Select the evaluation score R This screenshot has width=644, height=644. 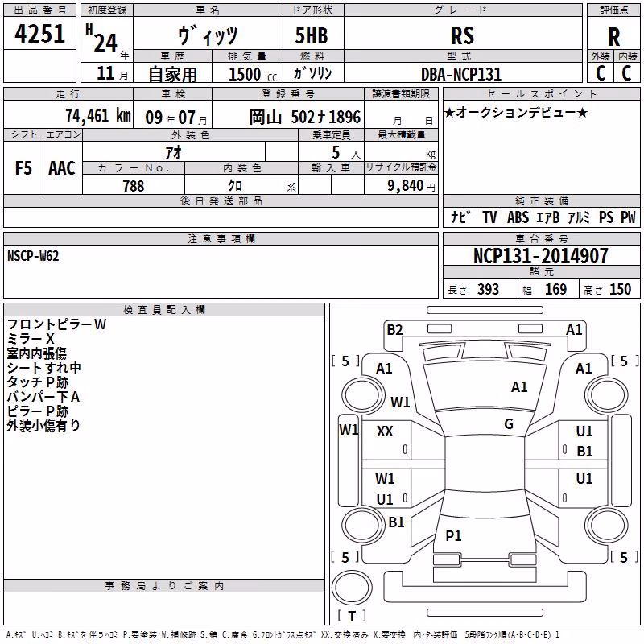(613, 37)
